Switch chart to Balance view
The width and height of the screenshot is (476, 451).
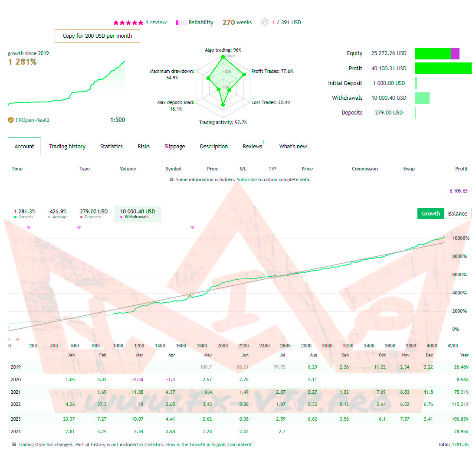(x=457, y=213)
